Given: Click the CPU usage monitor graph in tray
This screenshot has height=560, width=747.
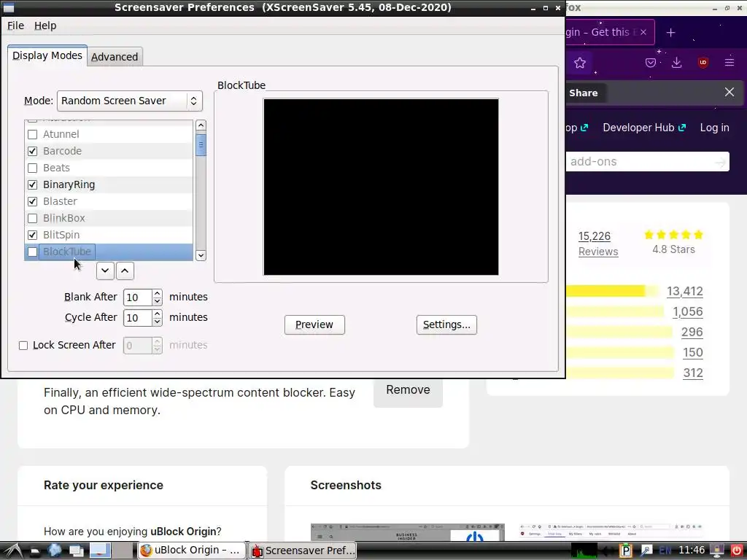Looking at the screenshot, I should (x=584, y=551).
